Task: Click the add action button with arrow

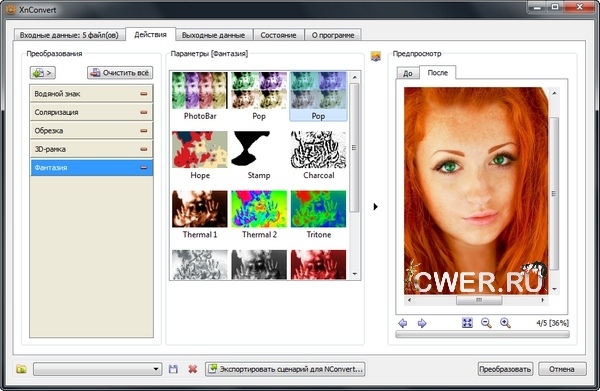Action: tap(42, 72)
